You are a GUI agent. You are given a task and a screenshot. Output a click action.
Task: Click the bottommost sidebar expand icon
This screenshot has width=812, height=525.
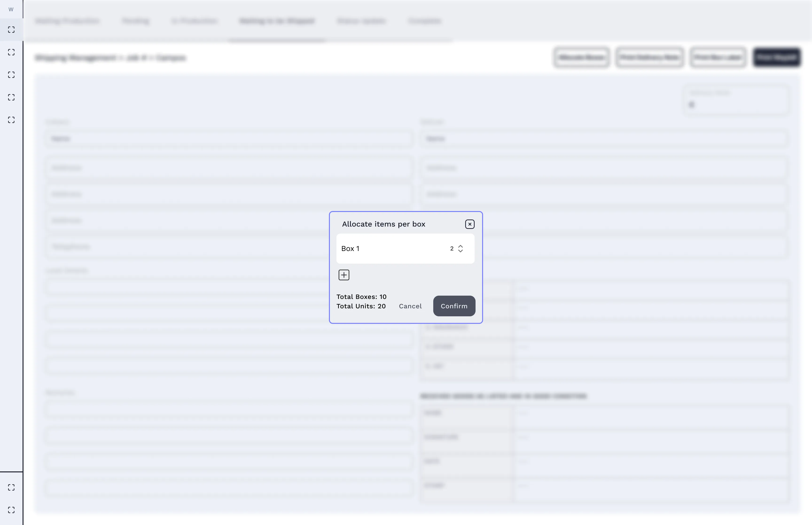pyautogui.click(x=11, y=510)
